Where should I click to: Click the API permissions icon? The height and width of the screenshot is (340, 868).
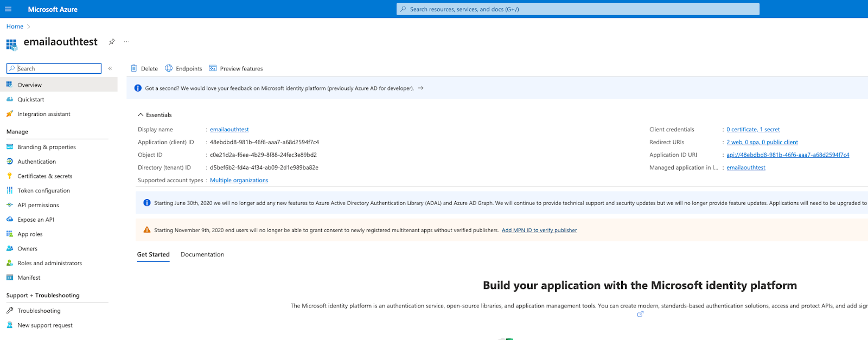(9, 205)
